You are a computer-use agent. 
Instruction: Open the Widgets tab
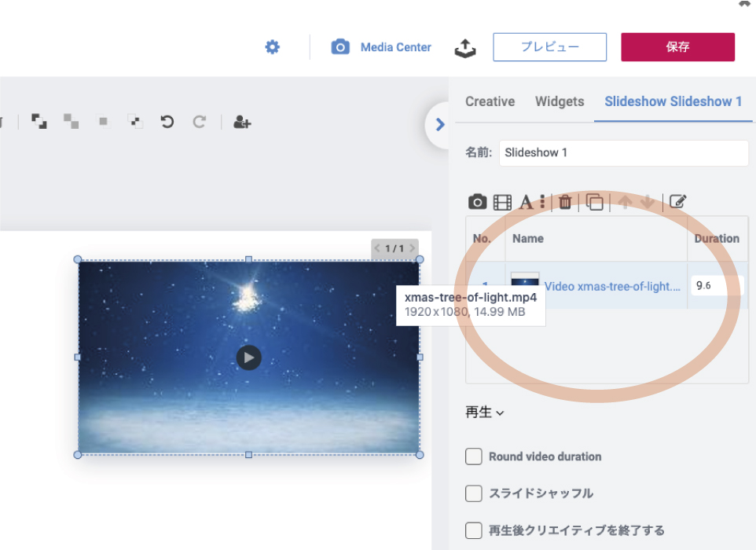[560, 101]
